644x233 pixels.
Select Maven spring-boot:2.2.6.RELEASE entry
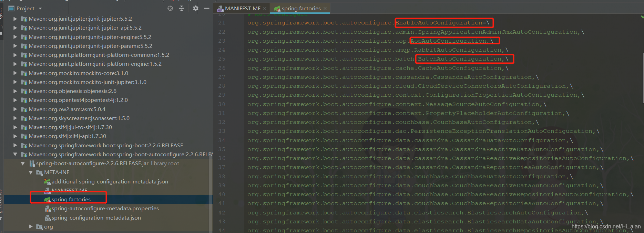coord(106,145)
